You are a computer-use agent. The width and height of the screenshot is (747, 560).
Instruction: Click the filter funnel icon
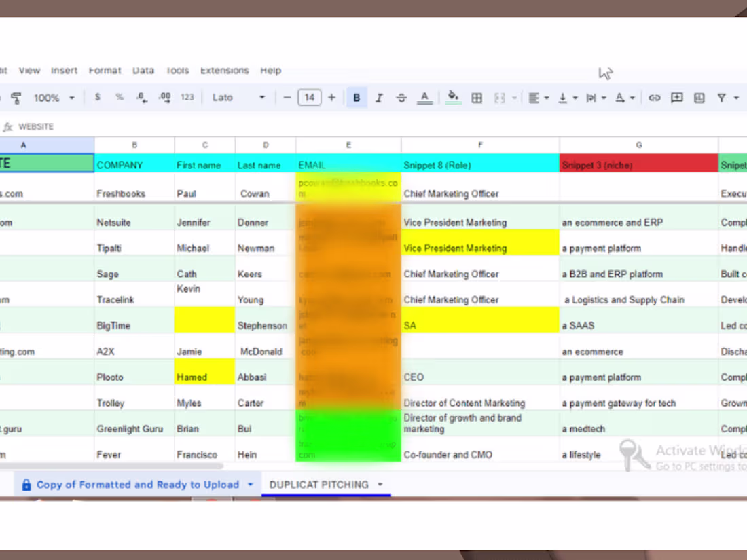pos(721,98)
